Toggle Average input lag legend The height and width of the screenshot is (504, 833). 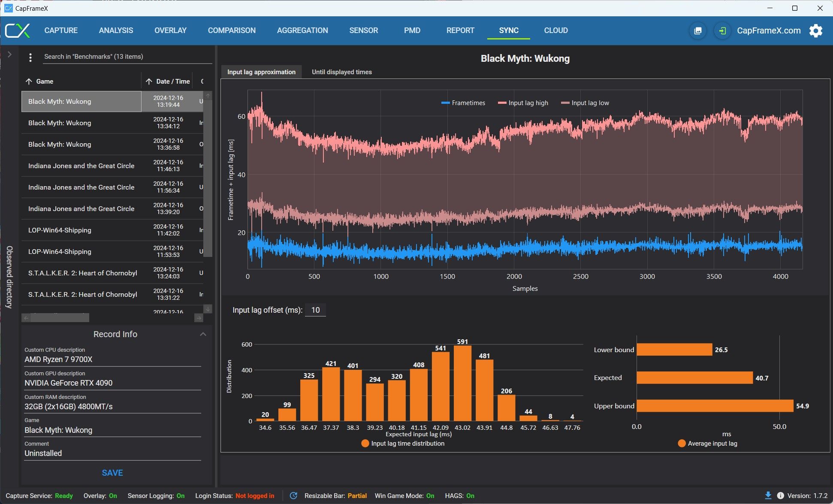[707, 444]
